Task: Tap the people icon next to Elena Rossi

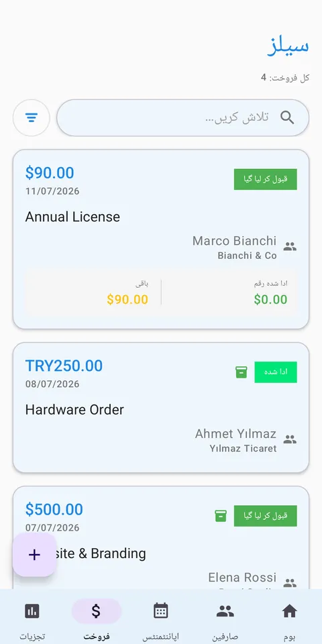Action: click(290, 583)
